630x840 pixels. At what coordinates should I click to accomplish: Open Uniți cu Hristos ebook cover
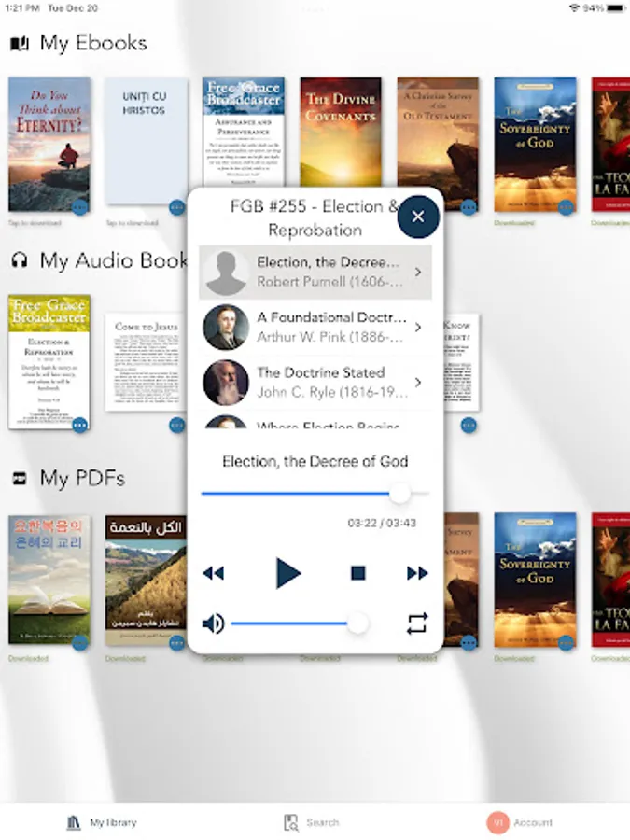tap(147, 142)
